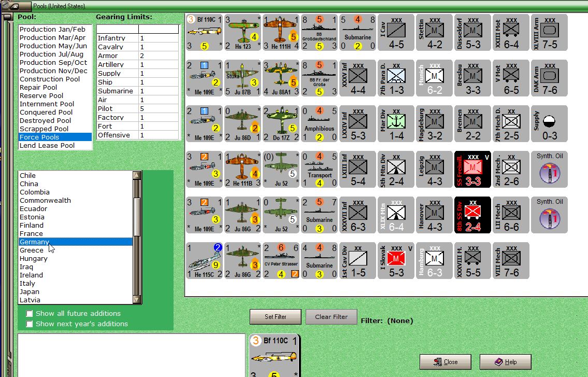Viewport: 588px width, 377px height.
Task: Select the upper Synth. Oil counter
Action: (549, 170)
